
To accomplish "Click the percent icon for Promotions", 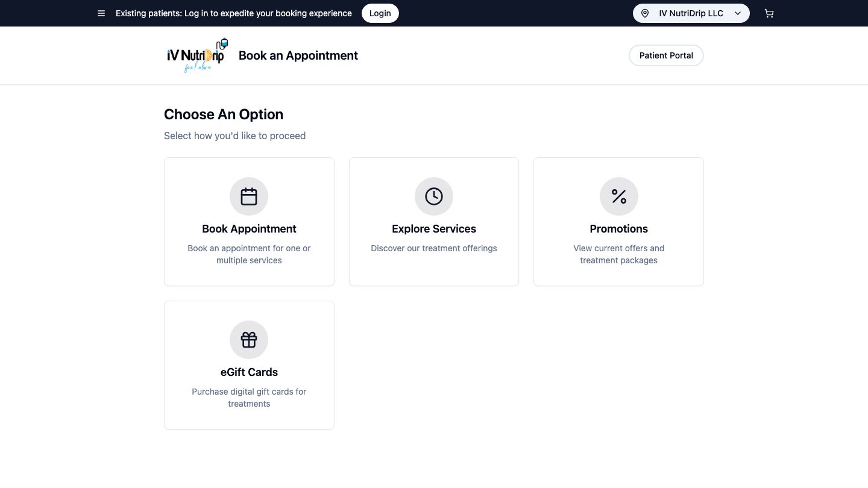I will 618,196.
